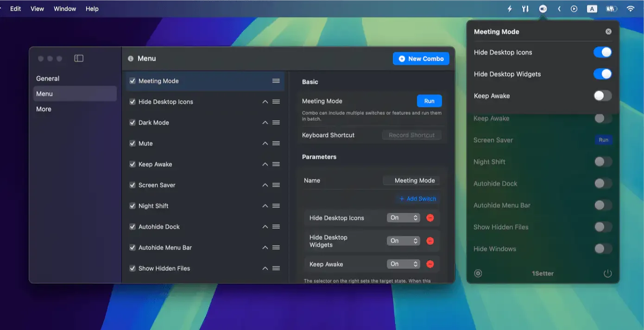Click the New Combo button
This screenshot has height=330, width=644.
pos(421,59)
